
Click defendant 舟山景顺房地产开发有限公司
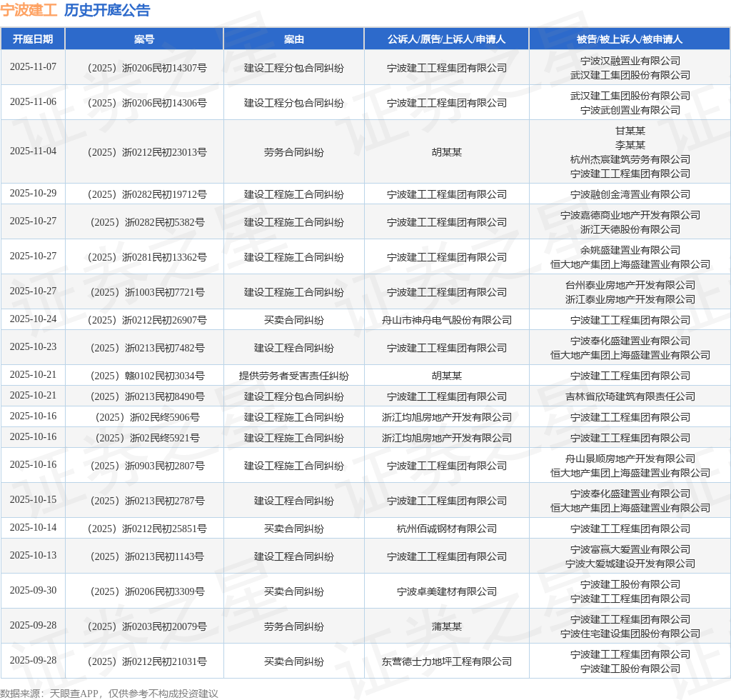coord(630,459)
